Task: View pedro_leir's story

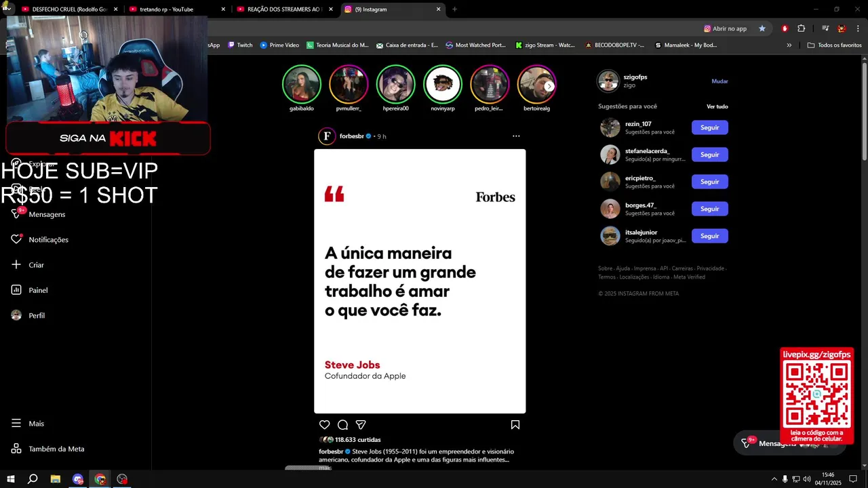Action: coord(490,84)
